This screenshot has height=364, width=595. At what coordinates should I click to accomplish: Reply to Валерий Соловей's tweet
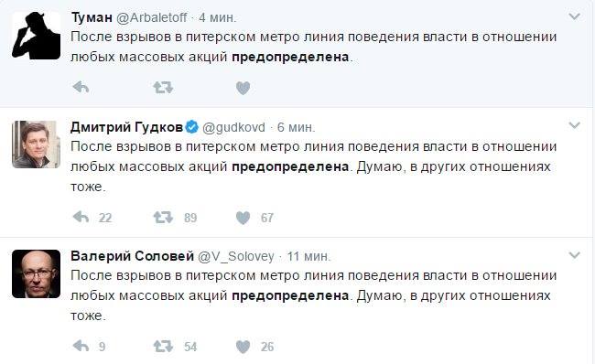pyautogui.click(x=81, y=347)
